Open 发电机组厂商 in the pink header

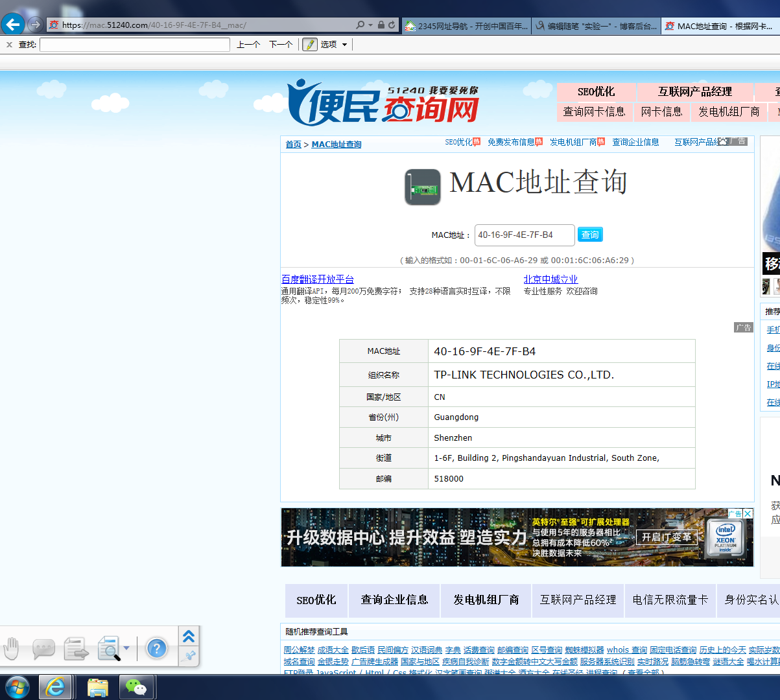tap(729, 111)
